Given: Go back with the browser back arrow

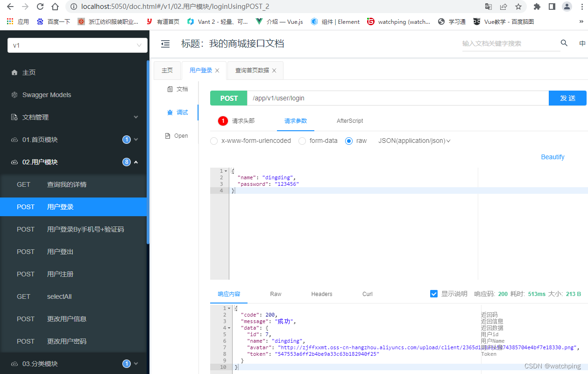Looking at the screenshot, I should coord(10,7).
